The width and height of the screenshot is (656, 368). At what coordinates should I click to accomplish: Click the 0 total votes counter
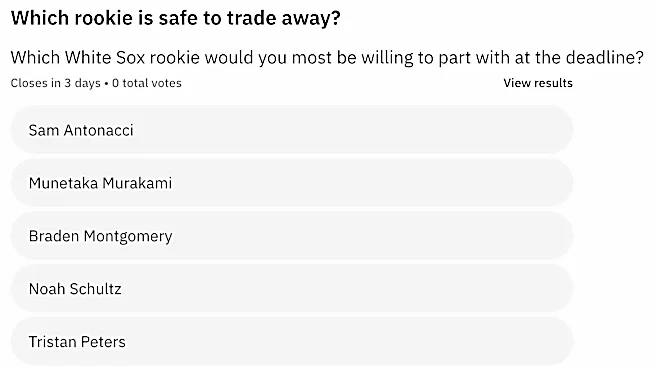[147, 83]
